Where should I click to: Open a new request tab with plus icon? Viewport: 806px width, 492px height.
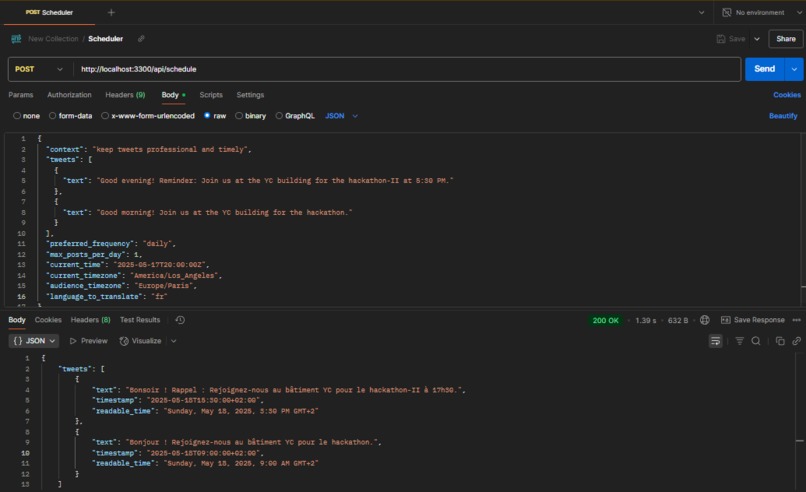coord(111,12)
